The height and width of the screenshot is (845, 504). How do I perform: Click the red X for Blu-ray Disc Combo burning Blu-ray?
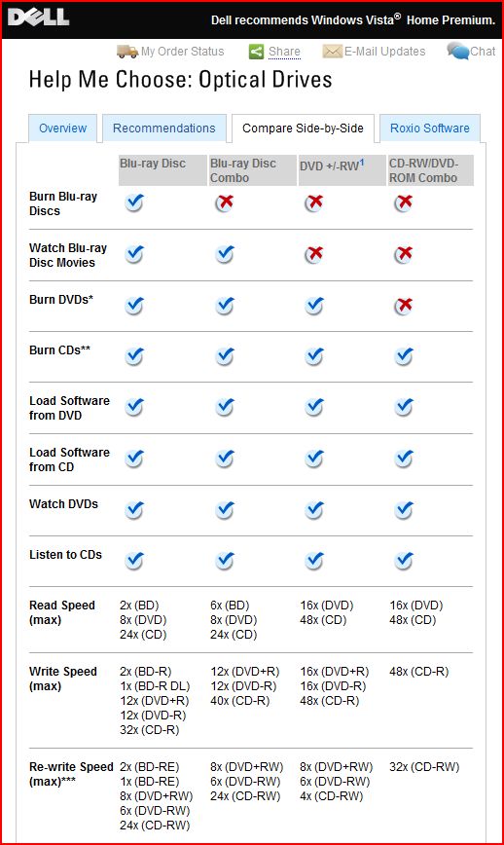pos(225,202)
